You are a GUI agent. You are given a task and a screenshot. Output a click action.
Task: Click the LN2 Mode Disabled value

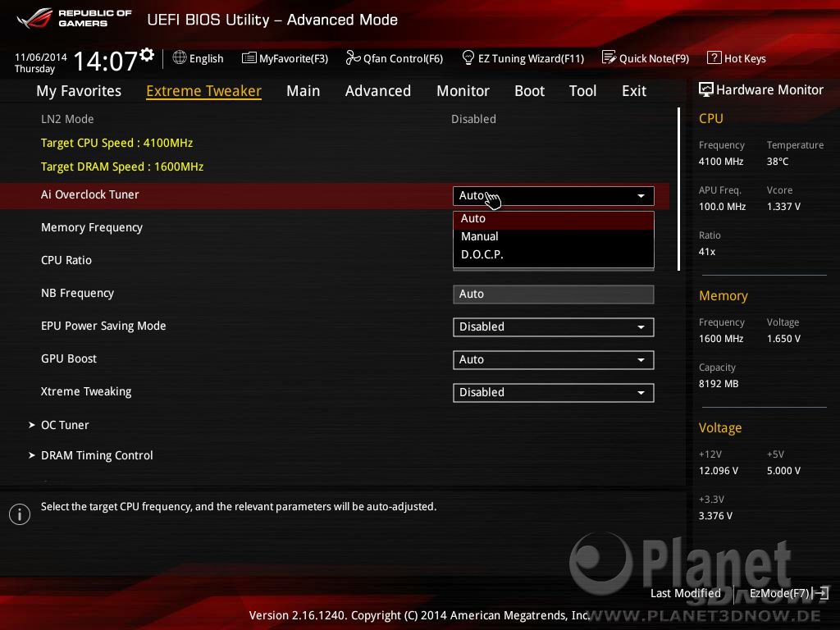click(473, 119)
